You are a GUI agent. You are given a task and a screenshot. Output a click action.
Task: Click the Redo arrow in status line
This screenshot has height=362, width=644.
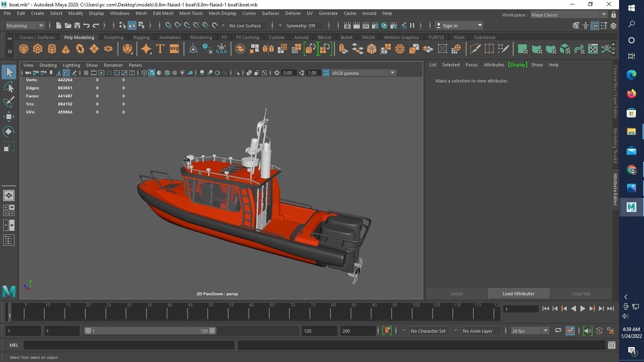[x=96, y=25]
